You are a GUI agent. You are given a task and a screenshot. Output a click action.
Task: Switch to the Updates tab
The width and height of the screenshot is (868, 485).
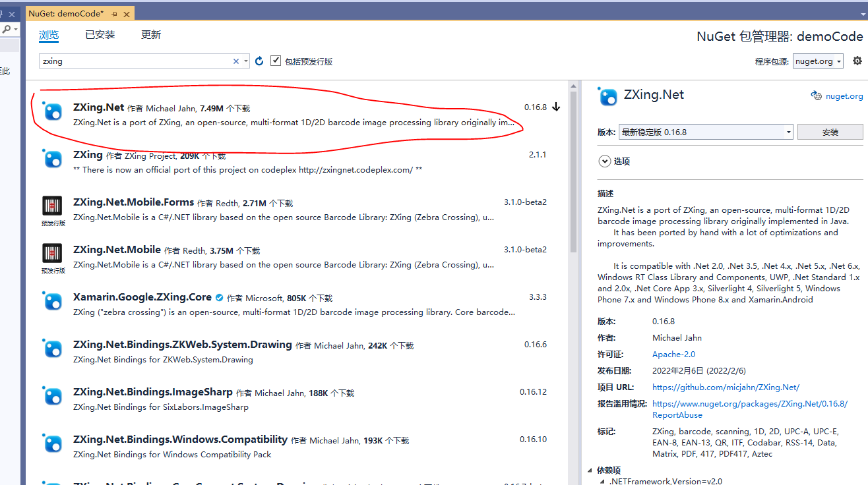[x=151, y=35]
